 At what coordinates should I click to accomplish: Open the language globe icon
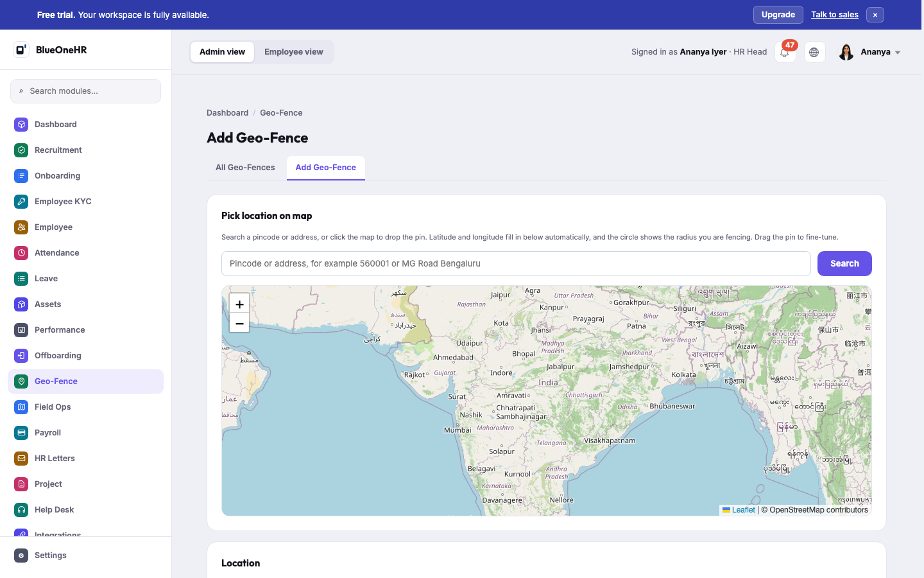coord(814,52)
